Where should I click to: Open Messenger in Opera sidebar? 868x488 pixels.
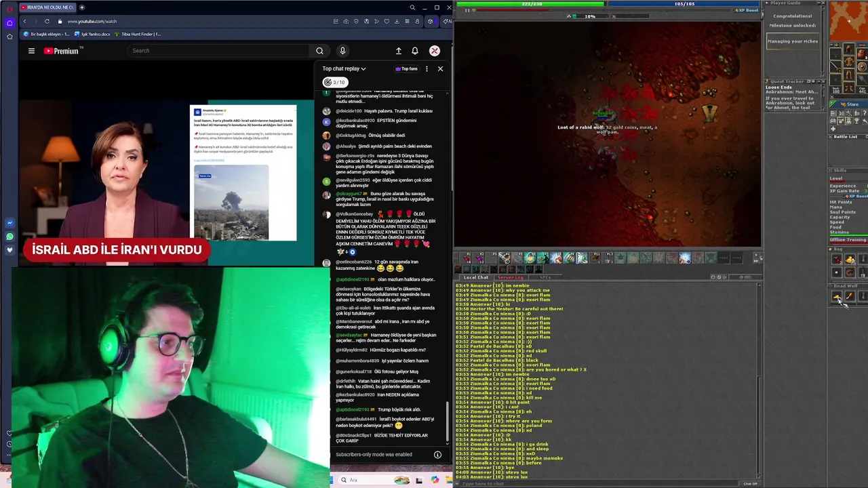tap(9, 223)
